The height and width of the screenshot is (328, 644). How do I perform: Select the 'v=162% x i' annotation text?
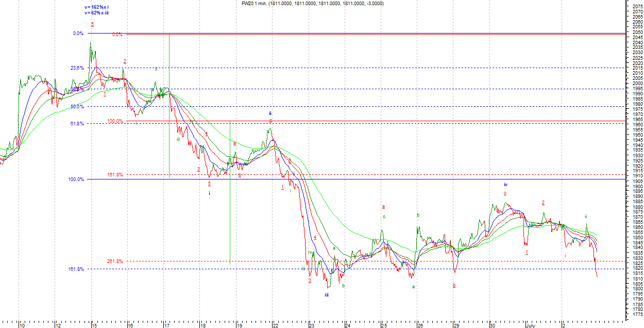tap(96, 7)
